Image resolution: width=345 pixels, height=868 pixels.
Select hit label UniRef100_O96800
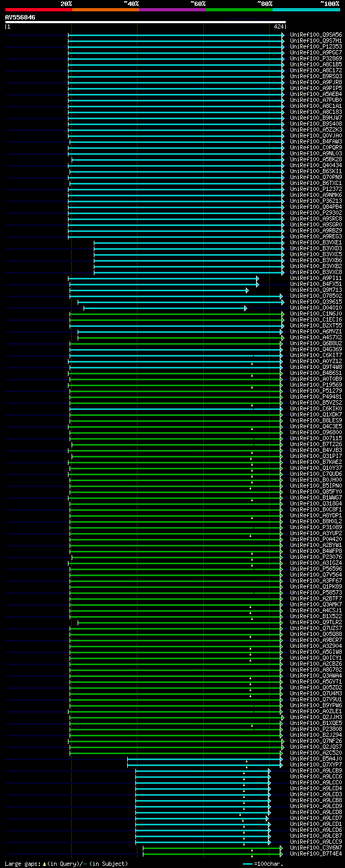pyautogui.click(x=316, y=433)
